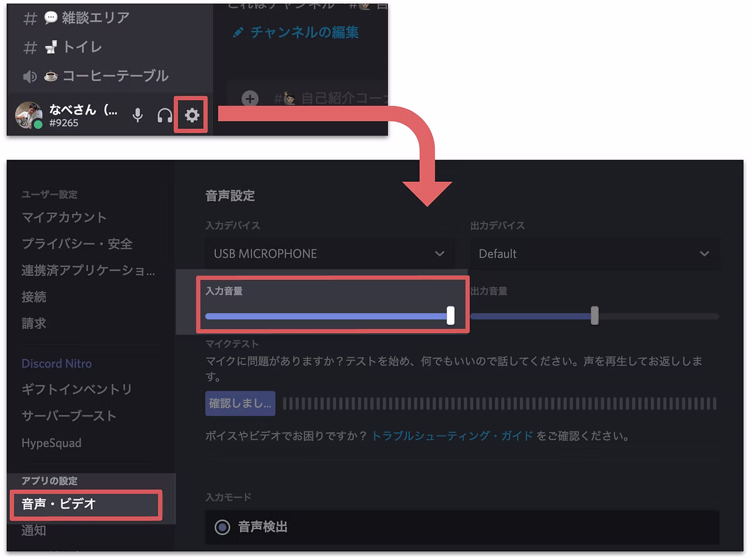Click the 出力音量 slider handle
The height and width of the screenshot is (560, 752).
coord(594,316)
